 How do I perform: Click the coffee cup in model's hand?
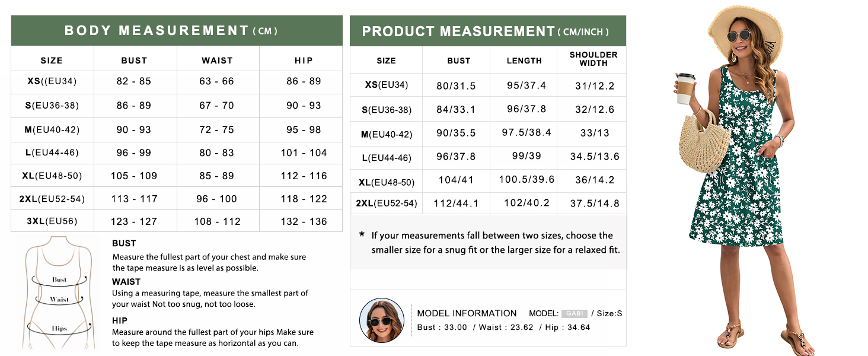686,88
